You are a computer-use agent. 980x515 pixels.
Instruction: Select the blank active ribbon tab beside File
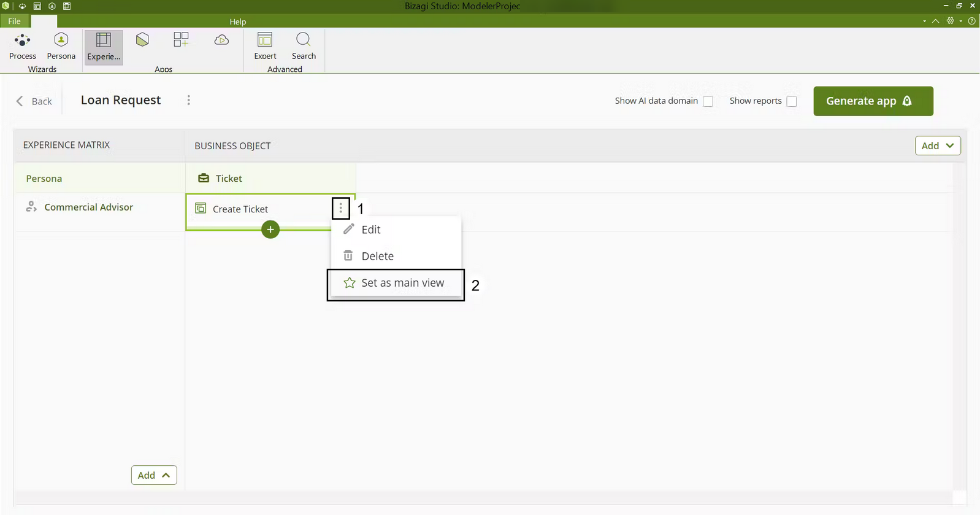44,21
